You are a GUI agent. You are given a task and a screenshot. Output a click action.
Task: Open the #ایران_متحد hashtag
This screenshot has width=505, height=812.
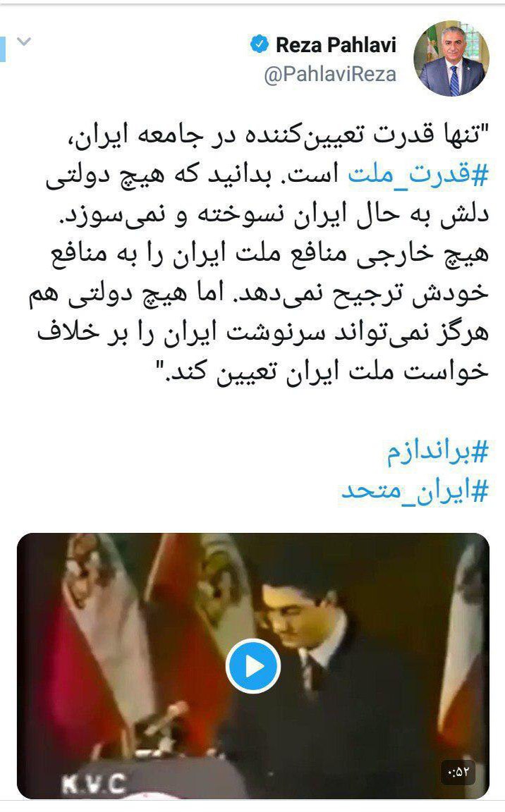(x=414, y=490)
